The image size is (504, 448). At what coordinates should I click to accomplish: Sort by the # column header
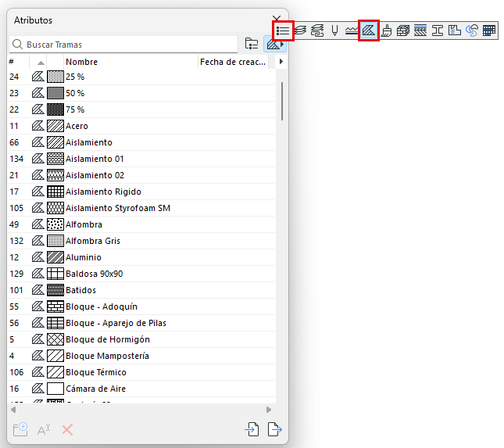click(18, 62)
